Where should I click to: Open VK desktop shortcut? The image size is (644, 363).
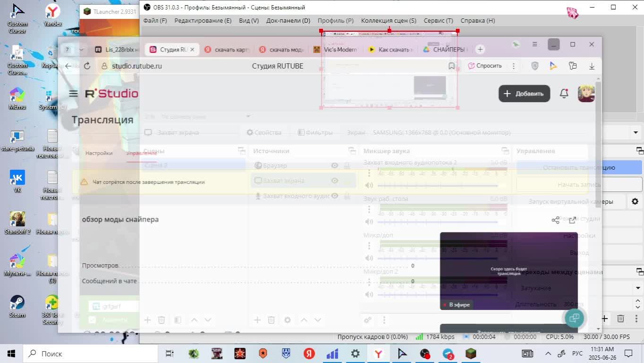(x=17, y=181)
